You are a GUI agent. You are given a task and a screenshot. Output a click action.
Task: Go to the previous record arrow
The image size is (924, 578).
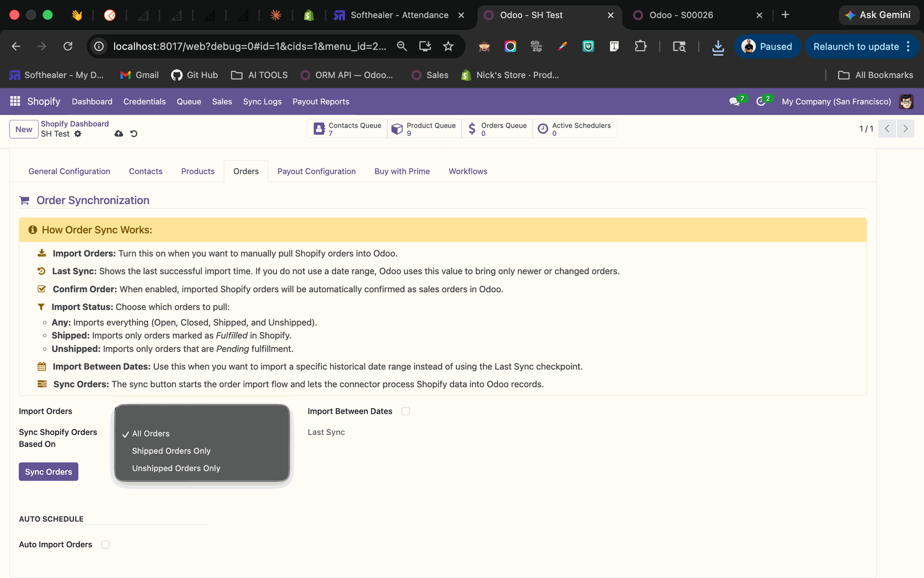coord(887,129)
